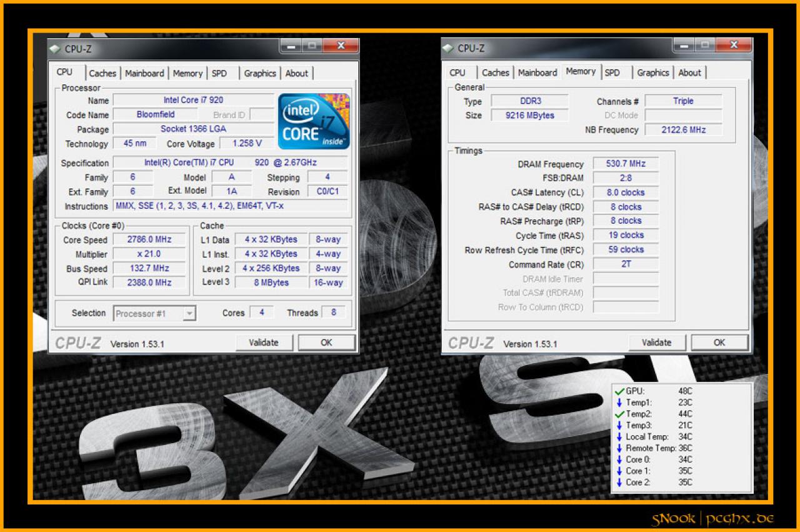This screenshot has height=532, width=800.
Task: Switch to Mainboard tab in left window
Action: click(x=144, y=73)
